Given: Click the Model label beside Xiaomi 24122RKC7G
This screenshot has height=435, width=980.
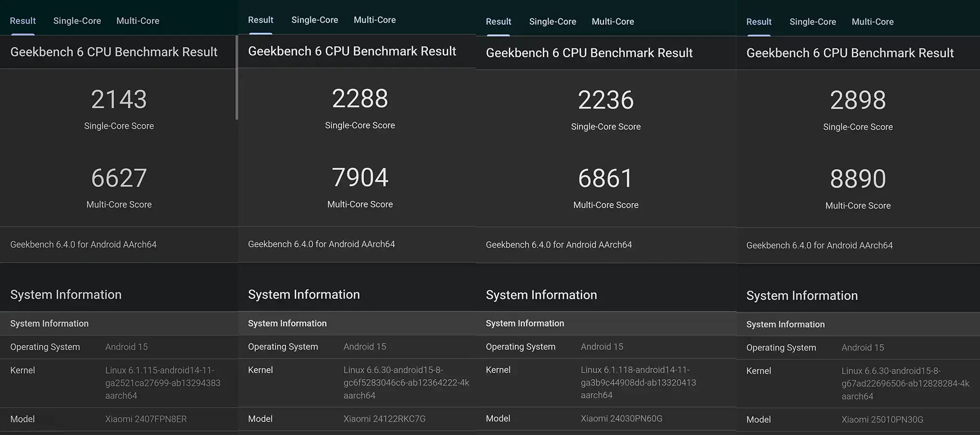Looking at the screenshot, I should pos(260,419).
